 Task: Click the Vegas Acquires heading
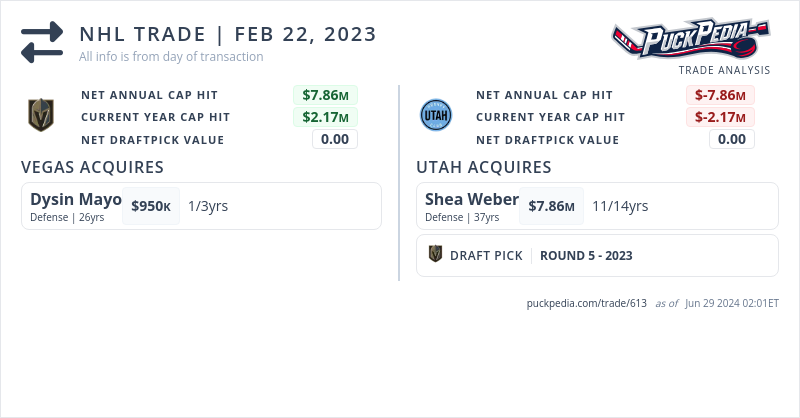92,167
